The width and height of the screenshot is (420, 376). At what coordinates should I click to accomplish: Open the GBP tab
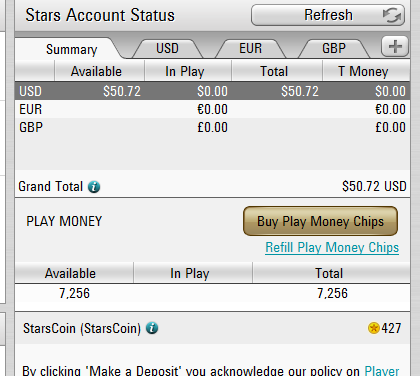point(334,49)
